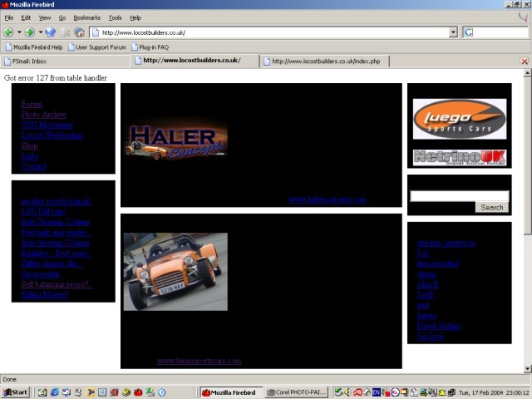Expand the address bar URL history dropdown

pyautogui.click(x=453, y=32)
